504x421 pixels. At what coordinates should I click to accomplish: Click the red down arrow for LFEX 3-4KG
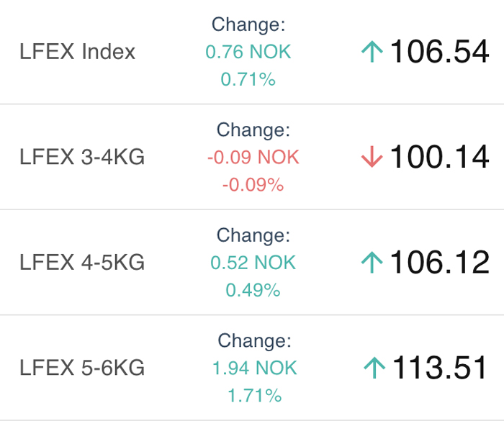(x=372, y=157)
